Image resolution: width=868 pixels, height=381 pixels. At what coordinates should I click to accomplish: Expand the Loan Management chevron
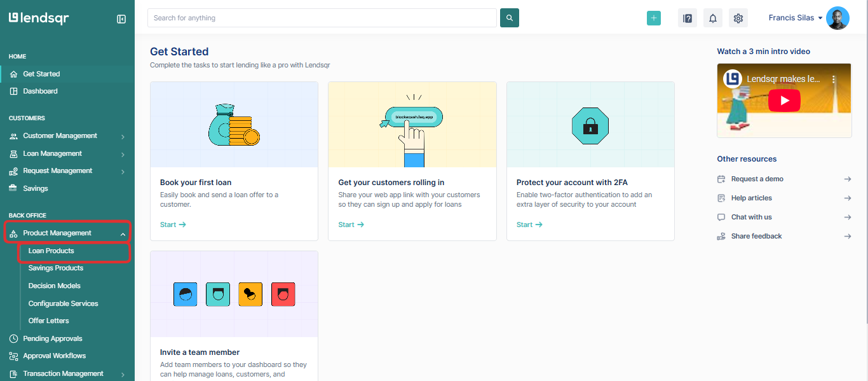click(123, 155)
